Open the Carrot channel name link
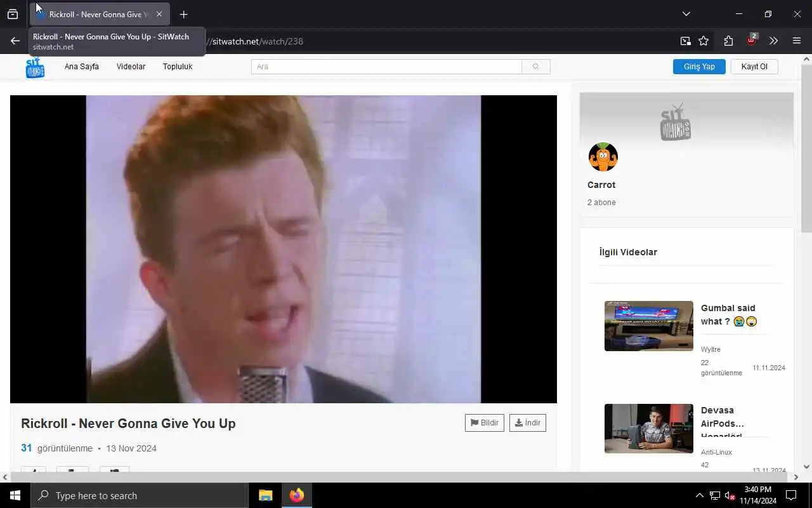Viewport: 812px width, 508px height. click(x=601, y=185)
